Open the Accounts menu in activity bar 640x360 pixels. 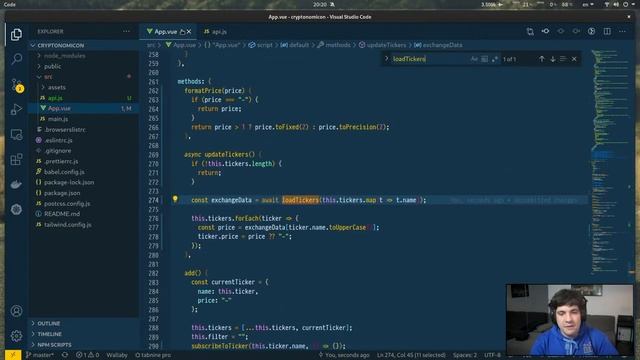click(16, 311)
